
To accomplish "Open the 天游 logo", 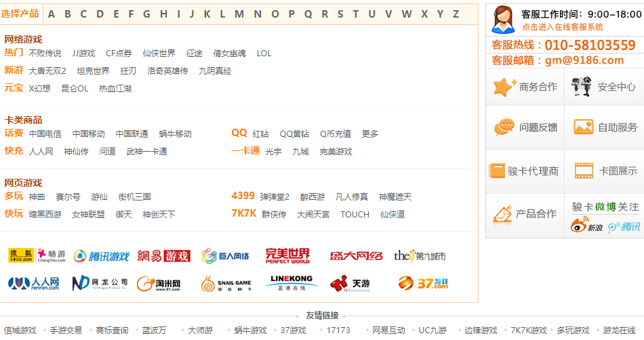I will click(350, 284).
